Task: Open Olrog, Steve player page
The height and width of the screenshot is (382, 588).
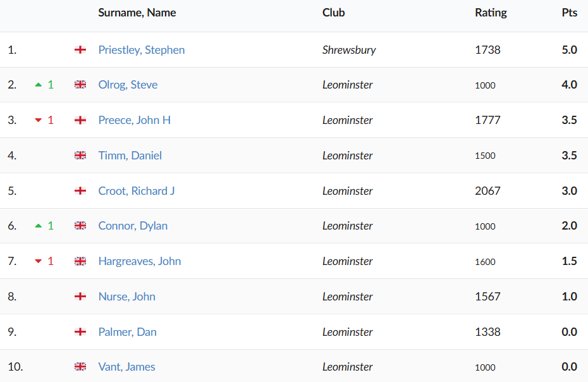Action: tap(128, 85)
